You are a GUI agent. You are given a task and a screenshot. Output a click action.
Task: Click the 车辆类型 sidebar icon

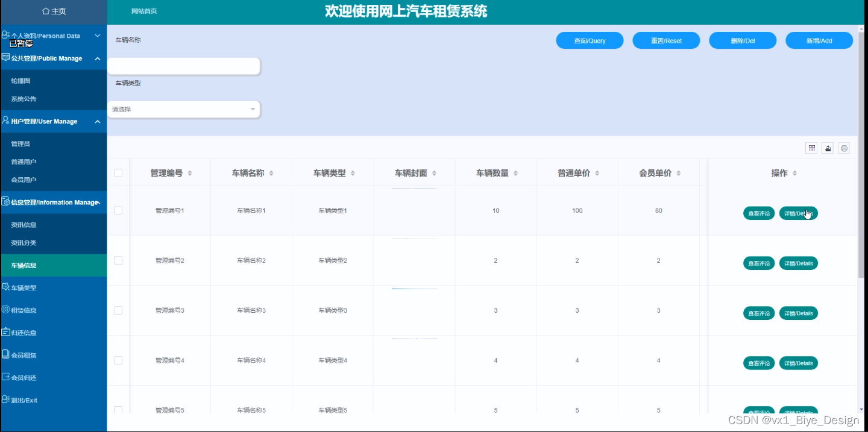point(5,287)
